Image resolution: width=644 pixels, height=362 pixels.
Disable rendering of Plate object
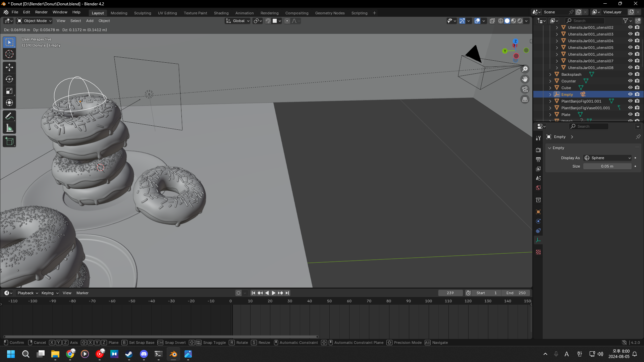coord(637,115)
